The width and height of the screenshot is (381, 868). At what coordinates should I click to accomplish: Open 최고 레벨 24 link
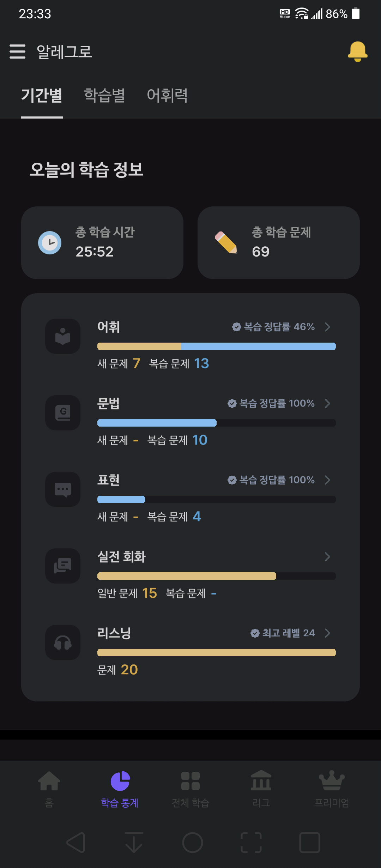283,633
